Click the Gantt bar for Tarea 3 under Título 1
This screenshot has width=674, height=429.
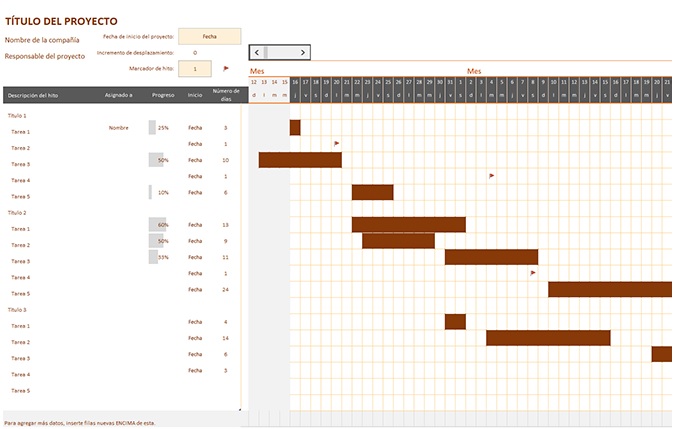300,160
